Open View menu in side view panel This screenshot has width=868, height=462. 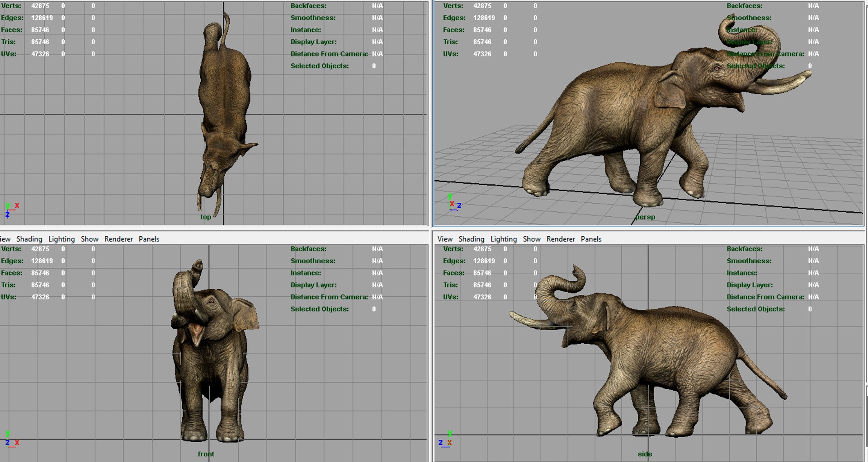[x=445, y=239]
